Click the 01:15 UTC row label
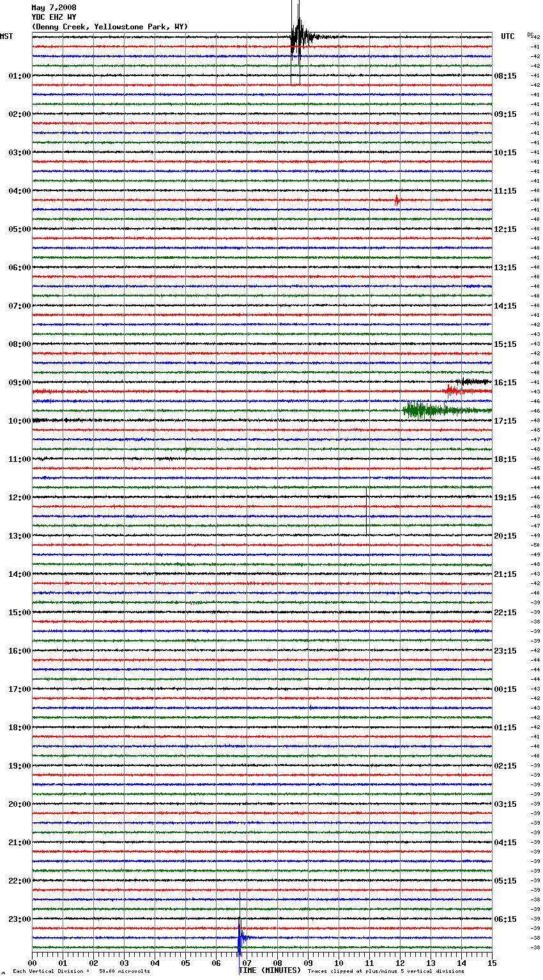The height and width of the screenshot is (980, 543). click(505, 728)
